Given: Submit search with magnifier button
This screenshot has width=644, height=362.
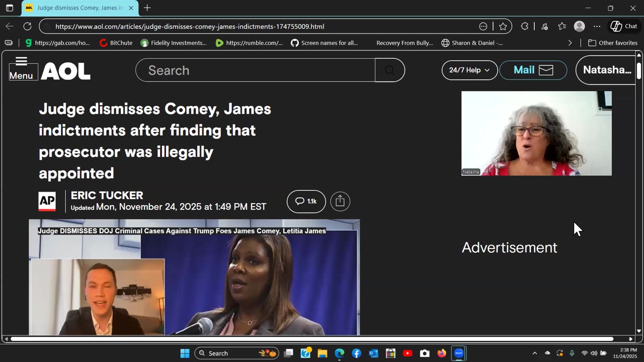Looking at the screenshot, I should (x=390, y=70).
